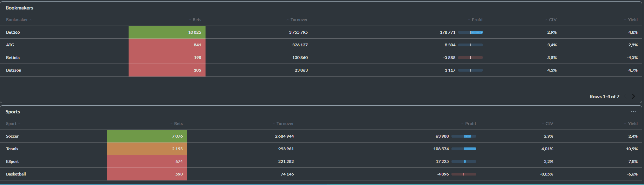Click the Sports panel title

coord(13,112)
